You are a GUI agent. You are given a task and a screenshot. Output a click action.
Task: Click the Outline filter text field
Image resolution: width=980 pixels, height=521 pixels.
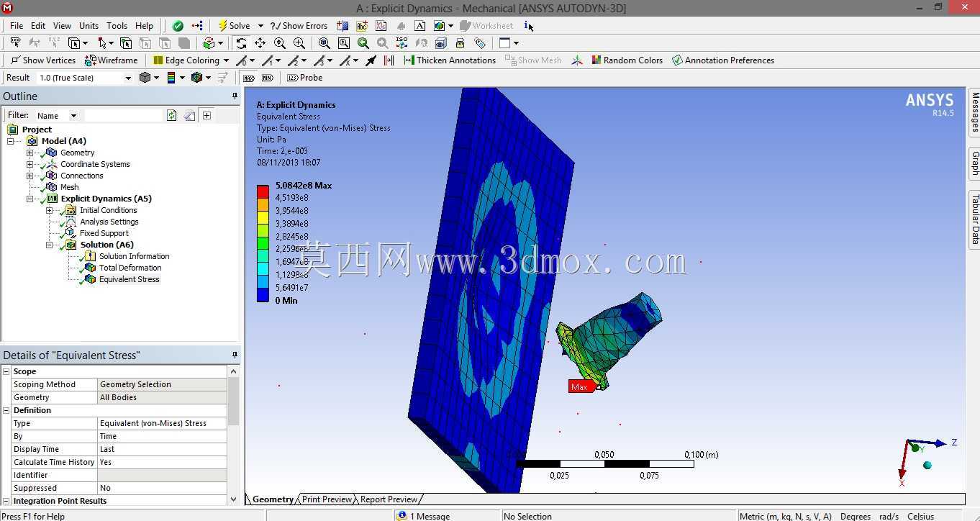pos(123,115)
